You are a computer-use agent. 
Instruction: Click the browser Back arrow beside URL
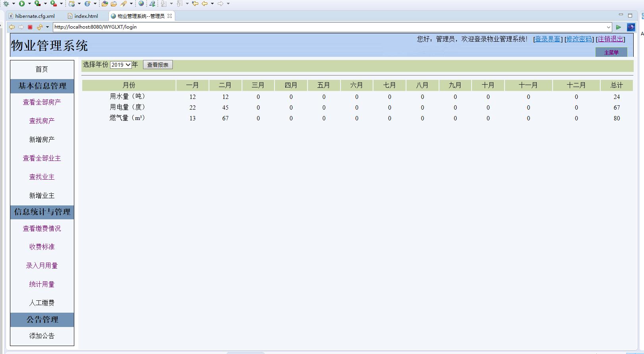point(12,27)
